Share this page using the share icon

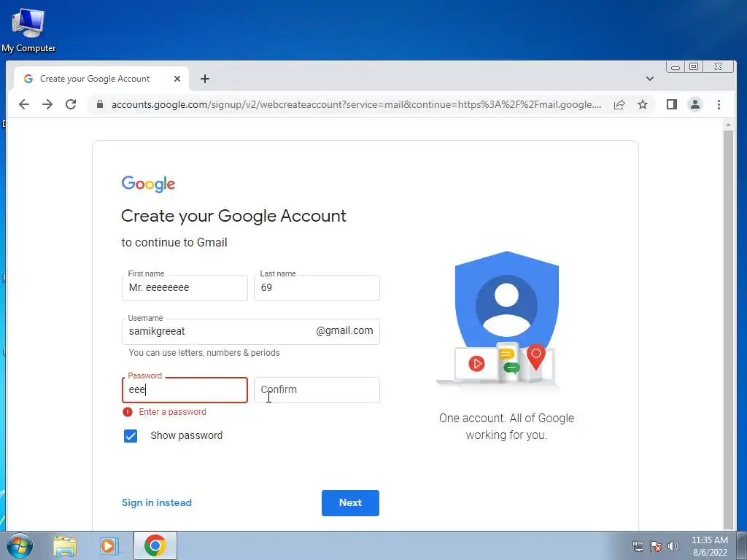click(x=619, y=105)
